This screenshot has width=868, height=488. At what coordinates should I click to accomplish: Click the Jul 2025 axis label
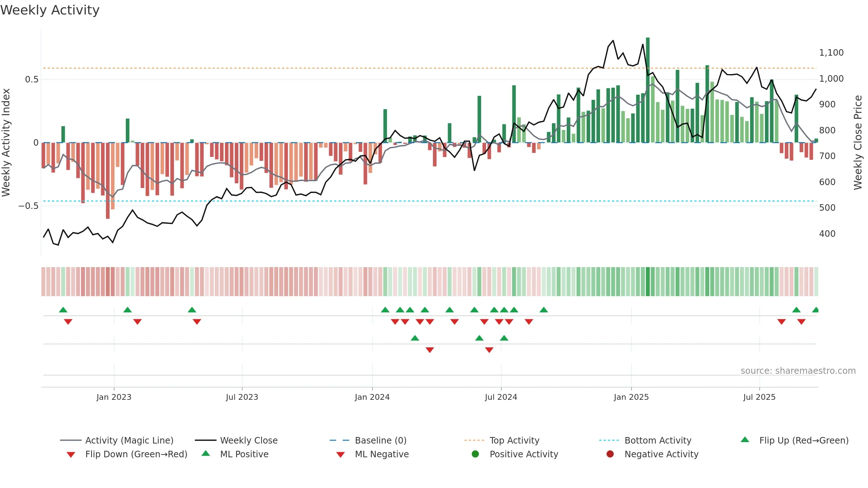[x=759, y=397]
